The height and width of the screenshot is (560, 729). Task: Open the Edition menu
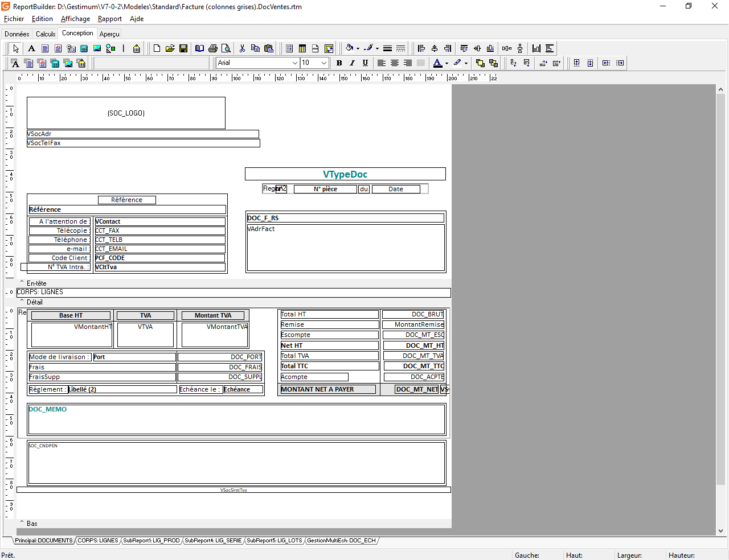pyautogui.click(x=42, y=19)
